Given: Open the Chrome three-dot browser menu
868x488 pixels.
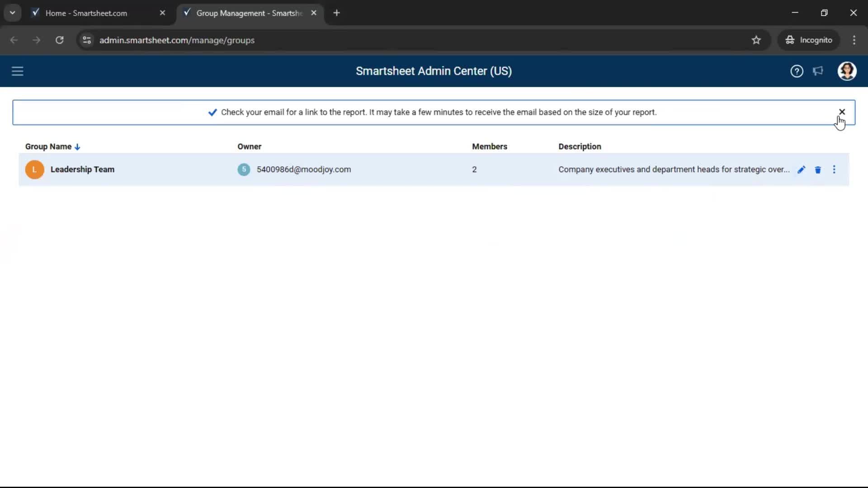Looking at the screenshot, I should (854, 40).
